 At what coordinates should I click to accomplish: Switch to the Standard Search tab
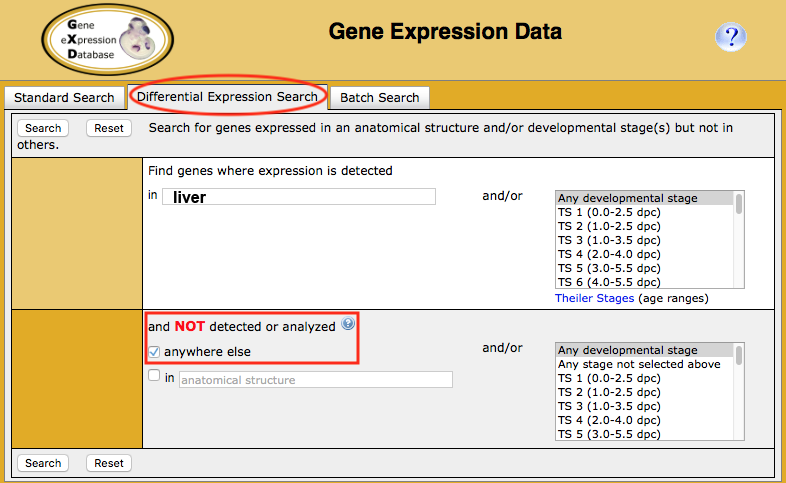(64, 98)
